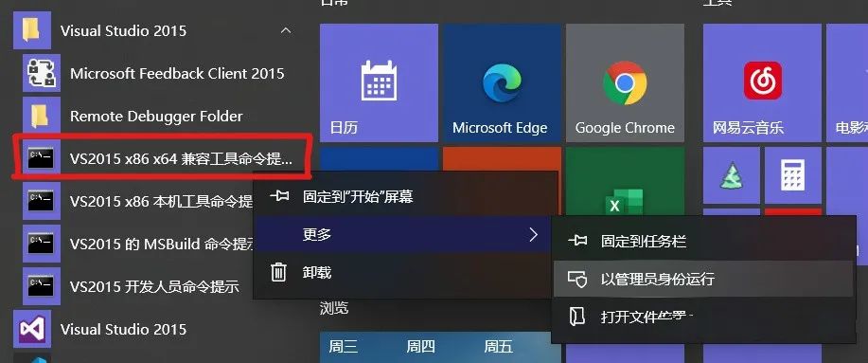
Task: Open the green tree icon tile
Action: coord(732,175)
